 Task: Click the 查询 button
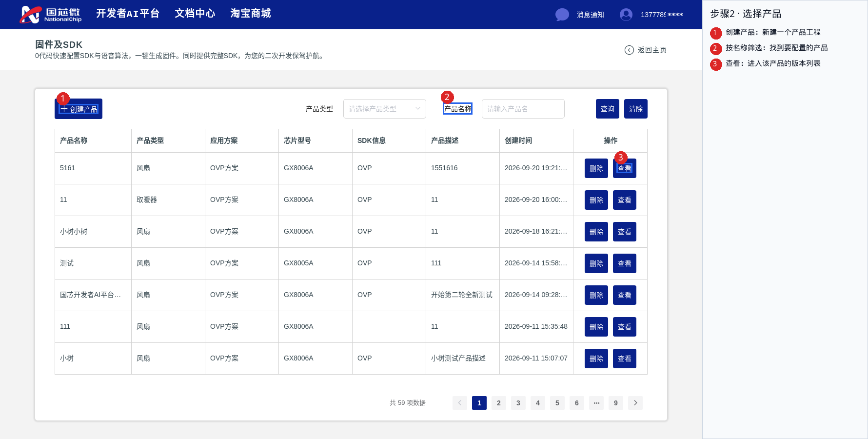click(x=608, y=109)
